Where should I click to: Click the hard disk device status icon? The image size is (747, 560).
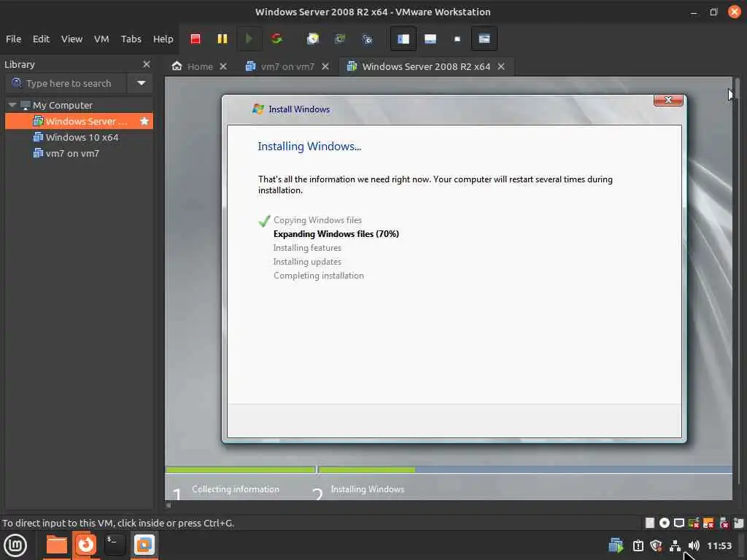coord(650,523)
